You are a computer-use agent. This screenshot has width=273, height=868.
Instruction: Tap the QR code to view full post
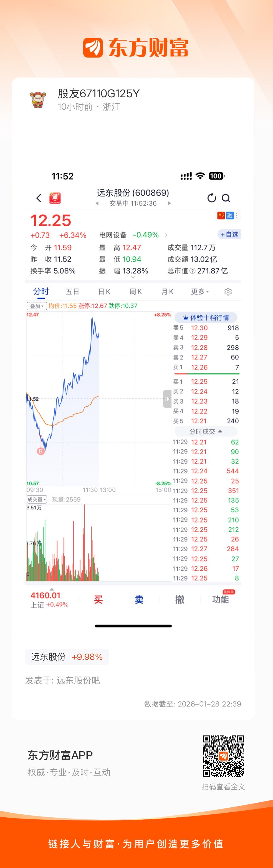[x=223, y=756]
